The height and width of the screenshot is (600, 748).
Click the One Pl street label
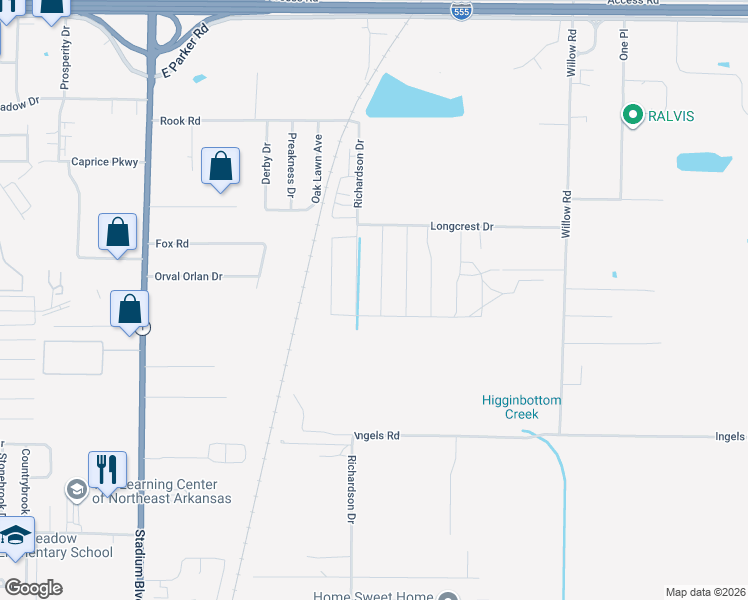[624, 45]
